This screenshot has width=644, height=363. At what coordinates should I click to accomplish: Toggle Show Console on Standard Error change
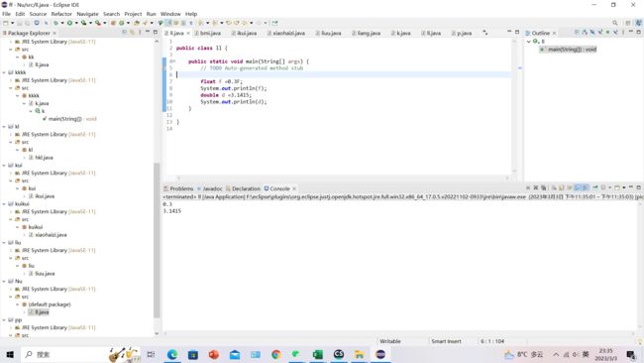tap(585, 187)
